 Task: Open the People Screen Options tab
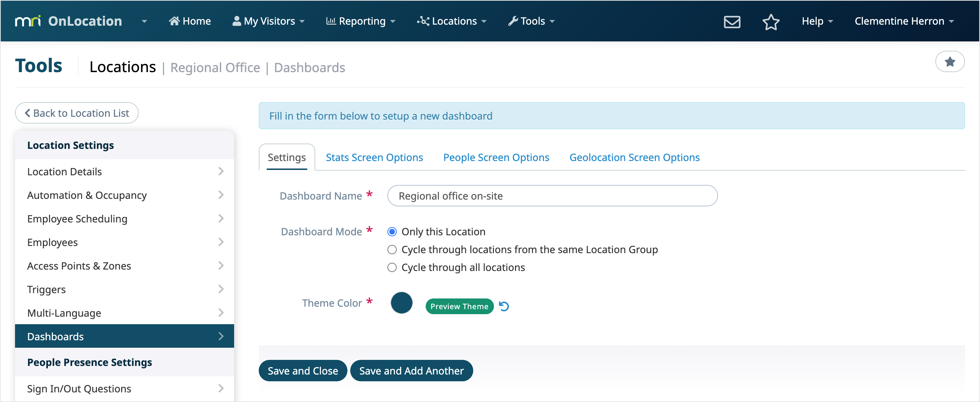coord(496,157)
